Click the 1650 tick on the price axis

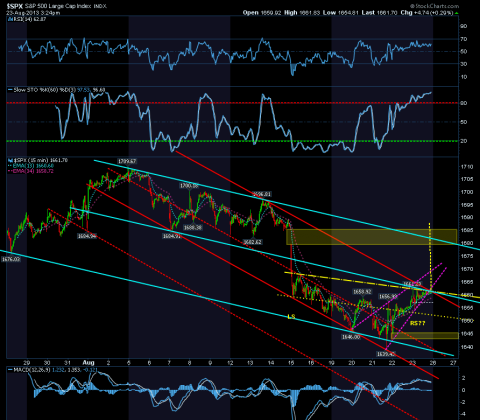[x=467, y=321]
